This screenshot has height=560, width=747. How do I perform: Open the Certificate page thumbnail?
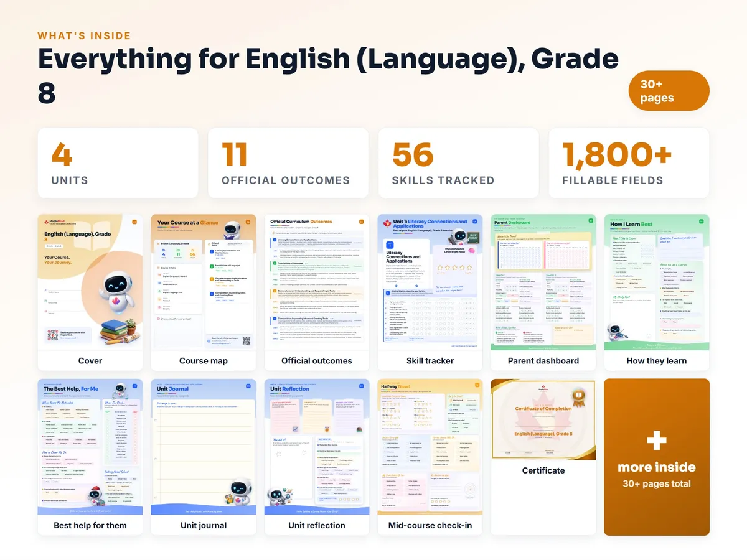coord(543,420)
